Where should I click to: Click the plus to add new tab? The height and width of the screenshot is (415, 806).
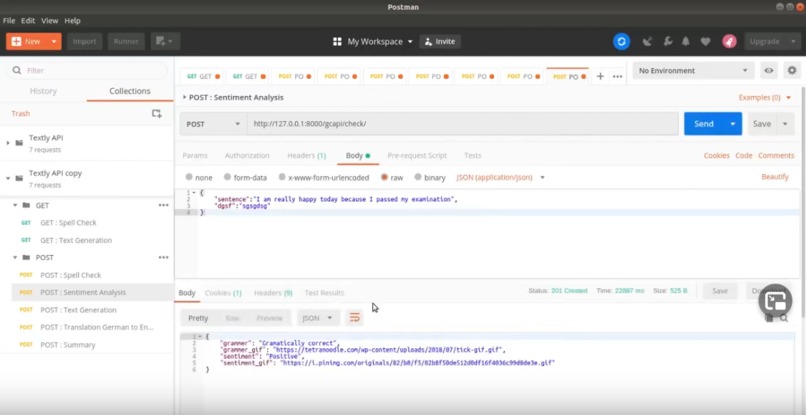pos(600,76)
